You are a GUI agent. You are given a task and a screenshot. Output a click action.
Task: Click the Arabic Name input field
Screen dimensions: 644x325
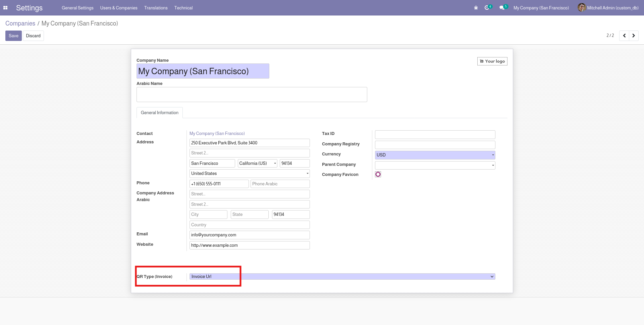[x=252, y=95]
